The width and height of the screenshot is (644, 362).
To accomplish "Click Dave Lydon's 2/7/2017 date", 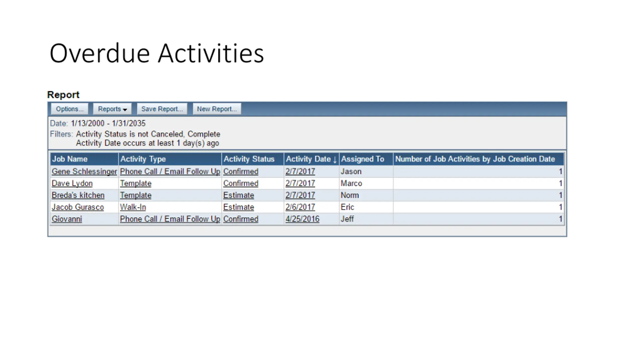I will pos(300,183).
